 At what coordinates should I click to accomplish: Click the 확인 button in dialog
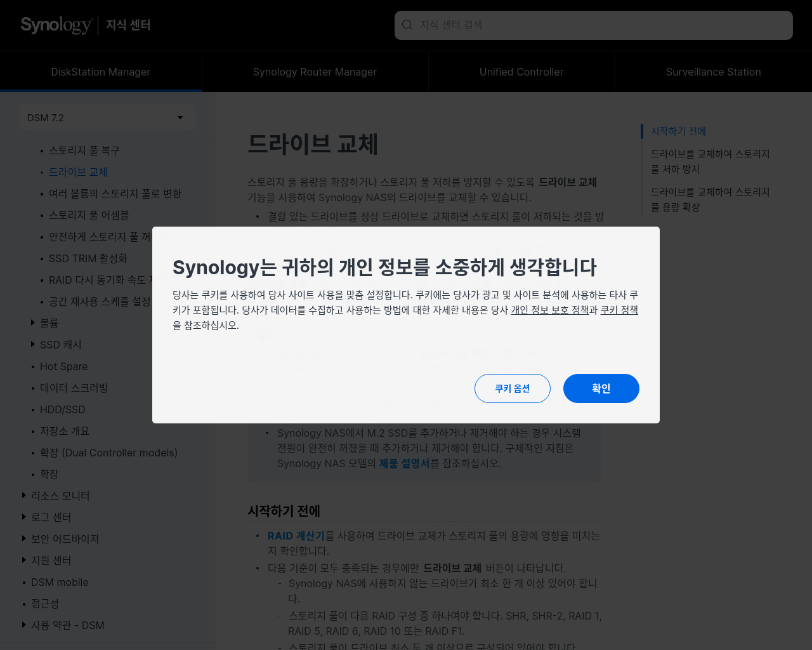pos(601,388)
